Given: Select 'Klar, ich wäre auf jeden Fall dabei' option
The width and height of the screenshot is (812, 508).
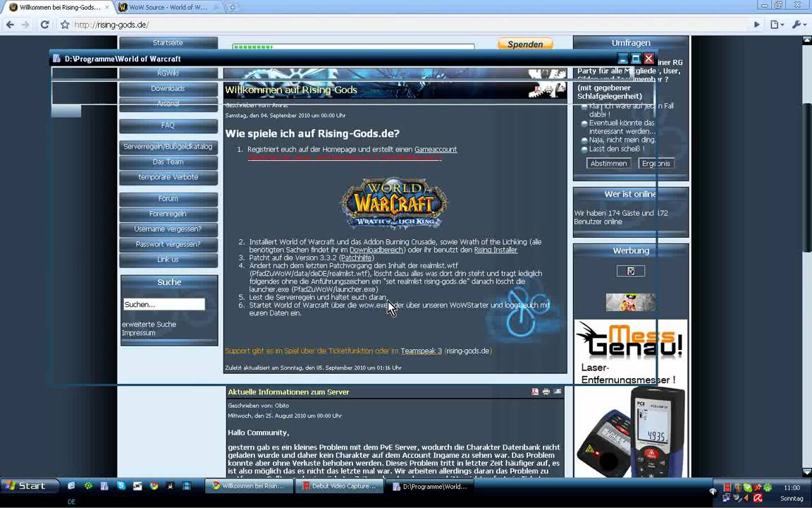Looking at the screenshot, I should [584, 107].
